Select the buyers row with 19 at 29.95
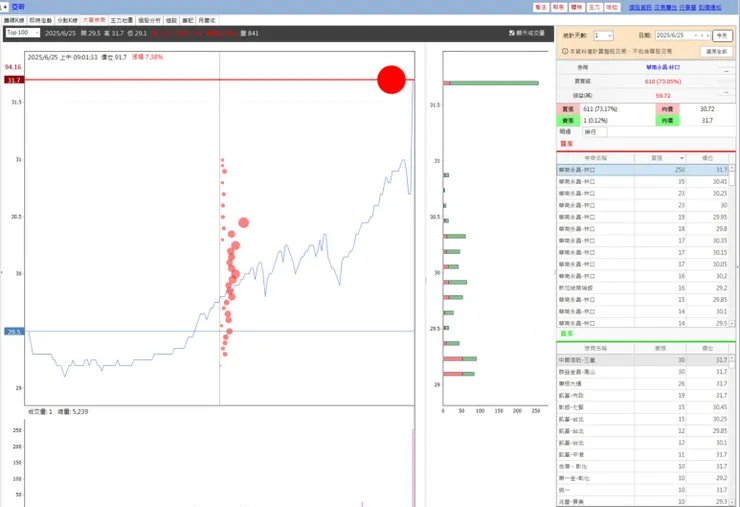The image size is (740, 507). click(643, 217)
